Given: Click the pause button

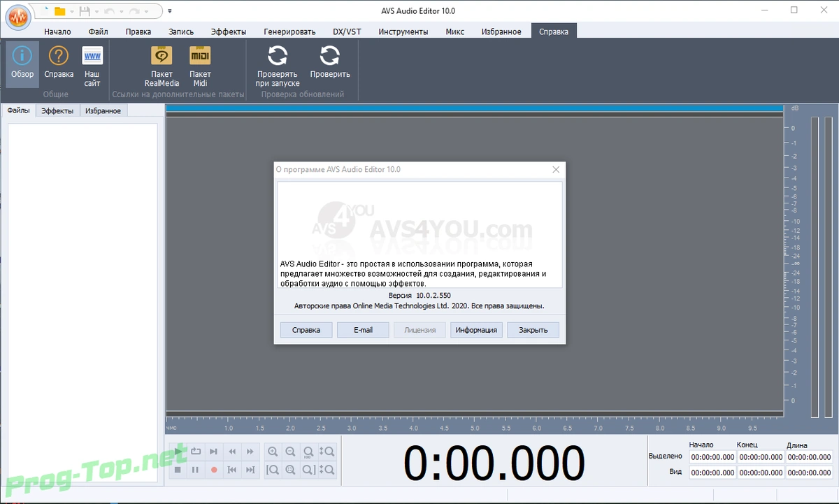Looking at the screenshot, I should pyautogui.click(x=196, y=470).
